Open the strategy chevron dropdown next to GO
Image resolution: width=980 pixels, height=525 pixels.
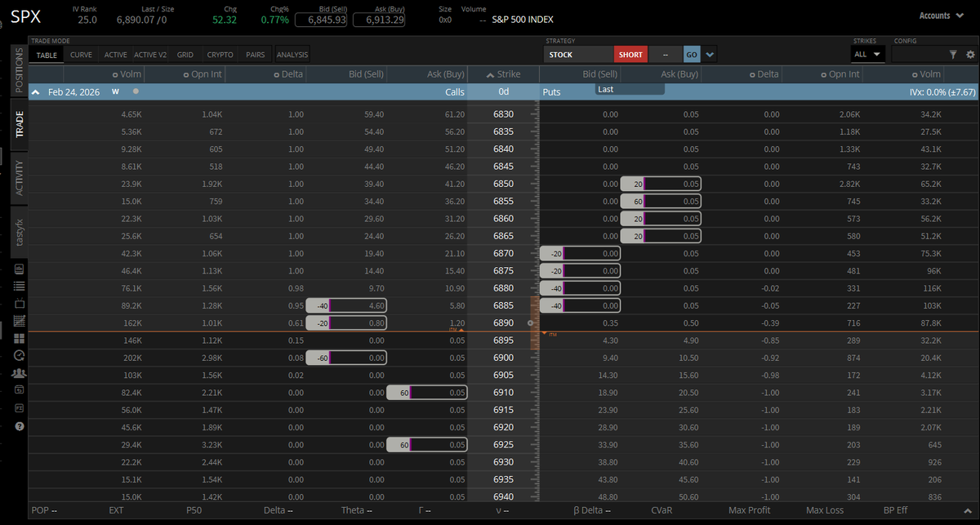click(x=710, y=55)
